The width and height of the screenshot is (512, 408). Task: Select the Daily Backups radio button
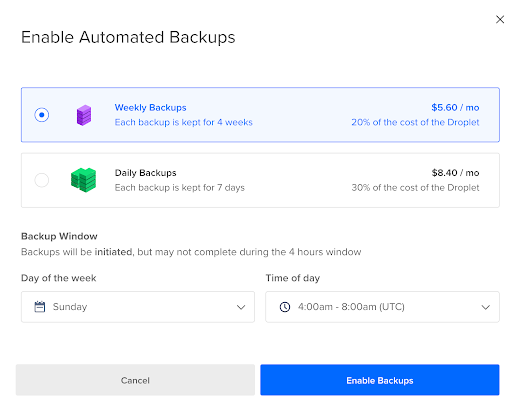tap(42, 180)
